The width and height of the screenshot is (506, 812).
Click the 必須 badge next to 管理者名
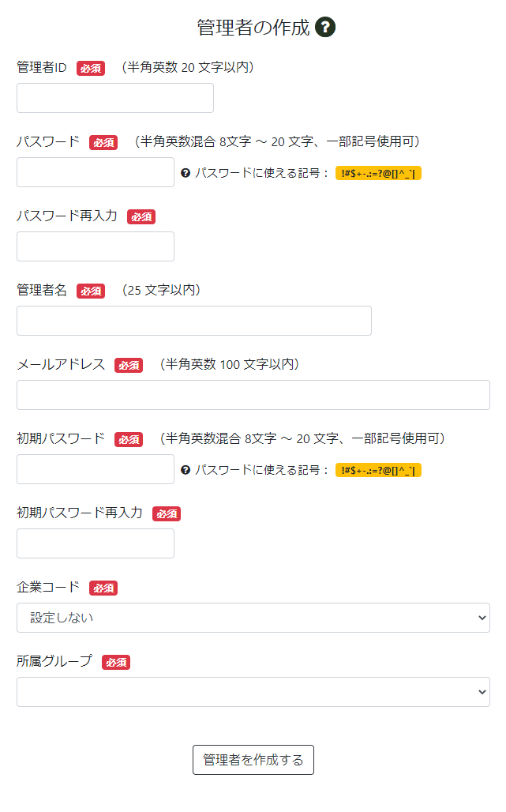91,291
